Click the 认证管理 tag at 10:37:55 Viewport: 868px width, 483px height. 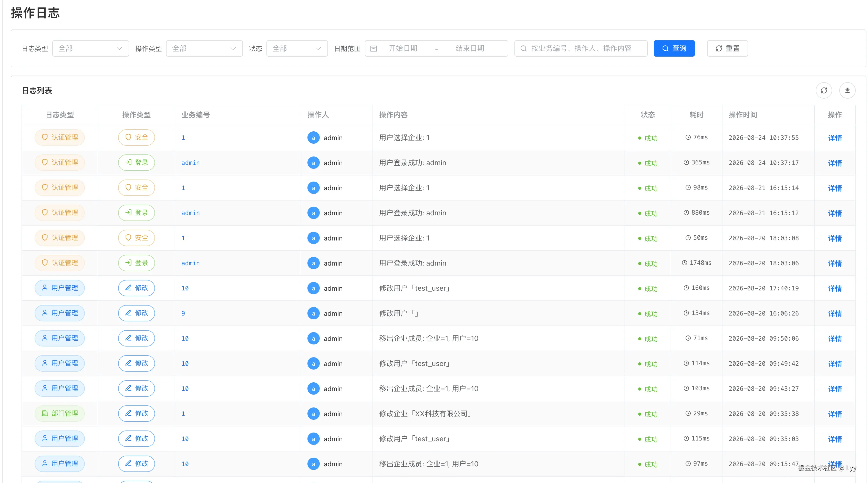point(60,138)
